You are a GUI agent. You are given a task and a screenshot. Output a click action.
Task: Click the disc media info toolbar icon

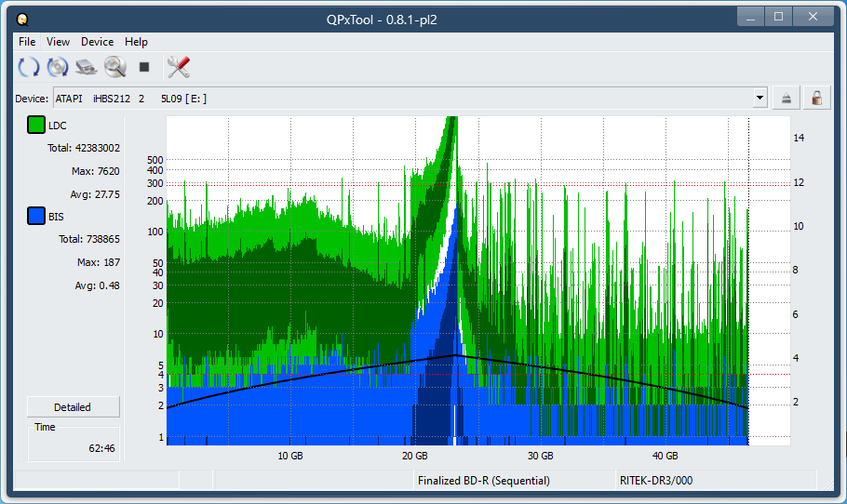coord(58,67)
